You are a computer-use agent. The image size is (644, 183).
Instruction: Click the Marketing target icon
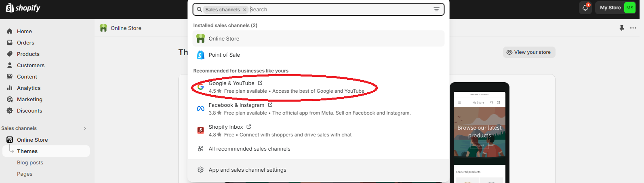pos(10,99)
